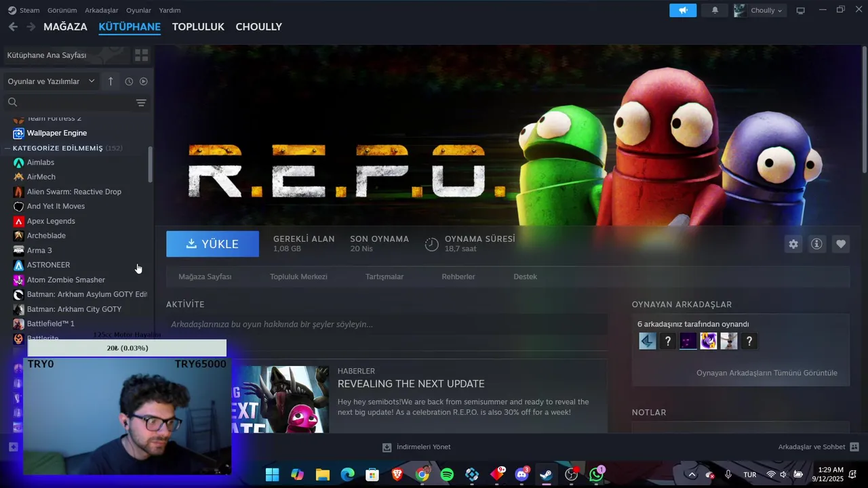The image size is (868, 488).
Task: Switch to Big Picture mode monitor icon
Action: point(800,10)
